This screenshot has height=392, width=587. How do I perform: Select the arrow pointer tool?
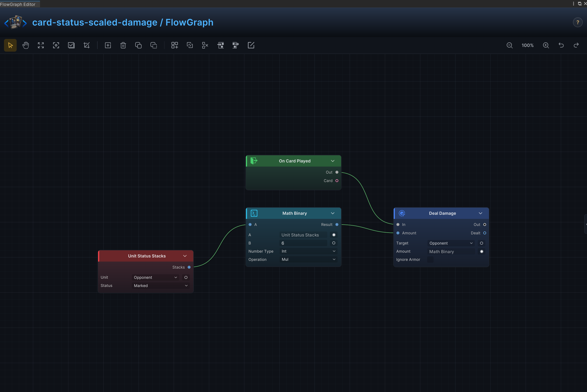point(10,45)
